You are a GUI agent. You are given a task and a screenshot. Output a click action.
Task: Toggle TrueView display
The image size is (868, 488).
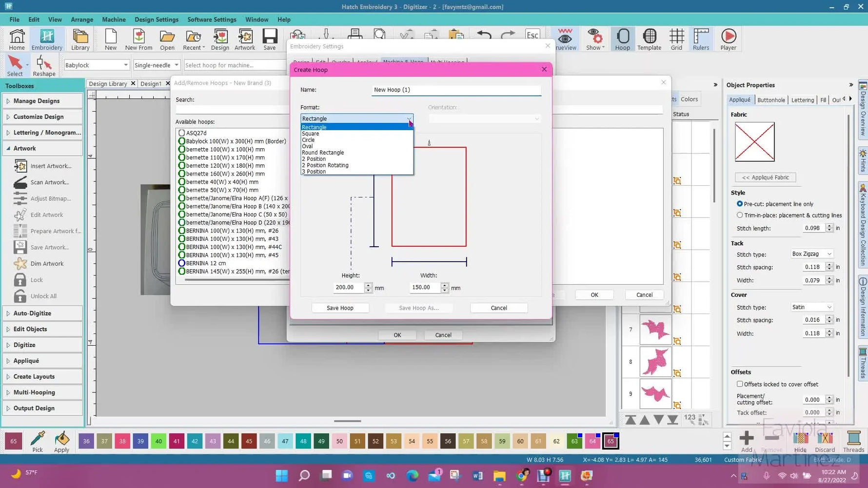[565, 39]
